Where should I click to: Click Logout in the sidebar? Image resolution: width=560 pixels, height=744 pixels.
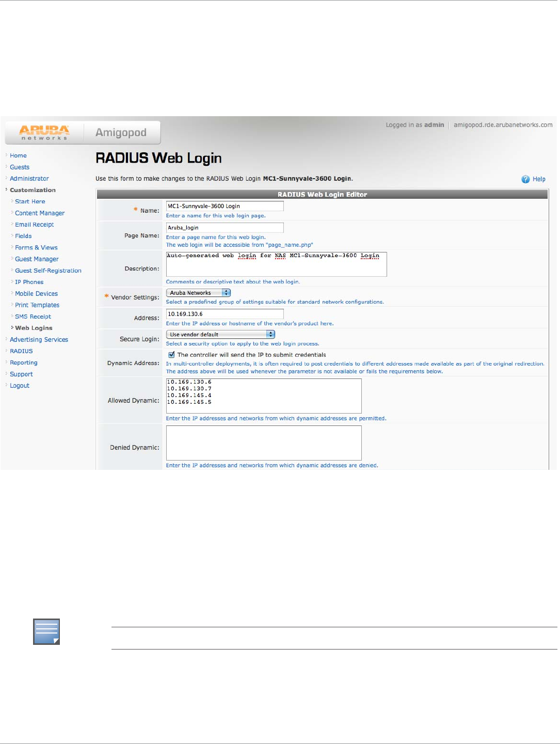pos(20,386)
